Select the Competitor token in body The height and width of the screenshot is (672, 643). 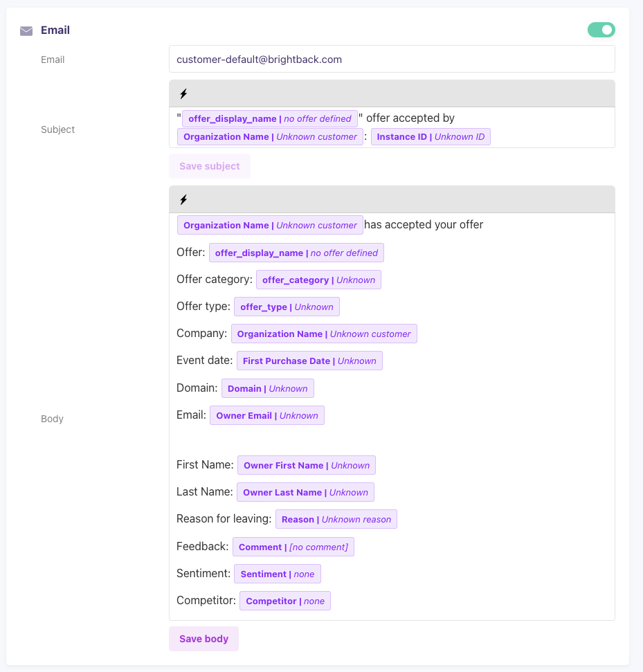click(x=284, y=601)
